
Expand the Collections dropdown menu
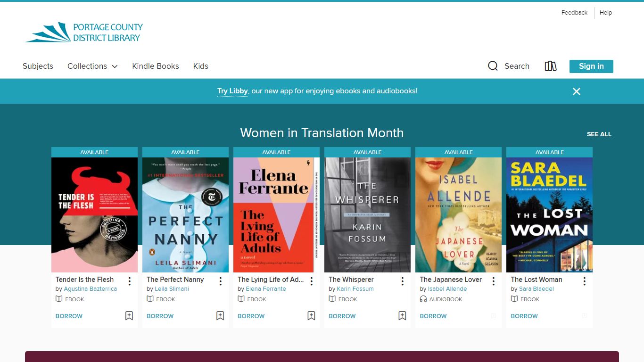coord(92,66)
